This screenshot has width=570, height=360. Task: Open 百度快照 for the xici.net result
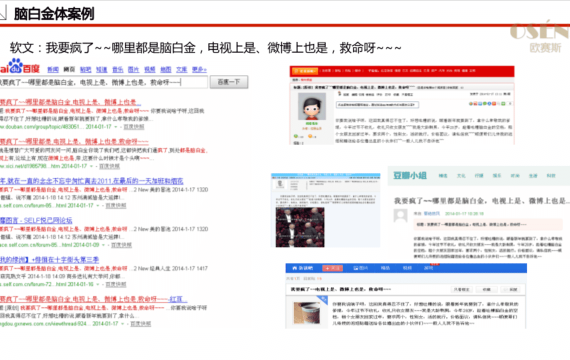109,166
